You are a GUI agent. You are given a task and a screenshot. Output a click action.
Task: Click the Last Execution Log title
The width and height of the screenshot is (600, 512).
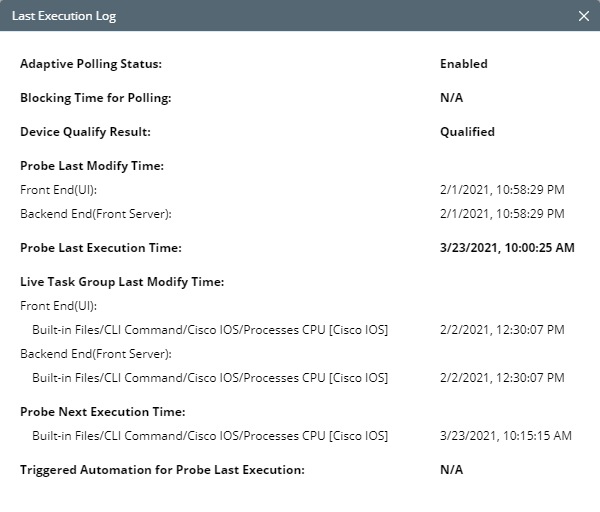tap(64, 16)
